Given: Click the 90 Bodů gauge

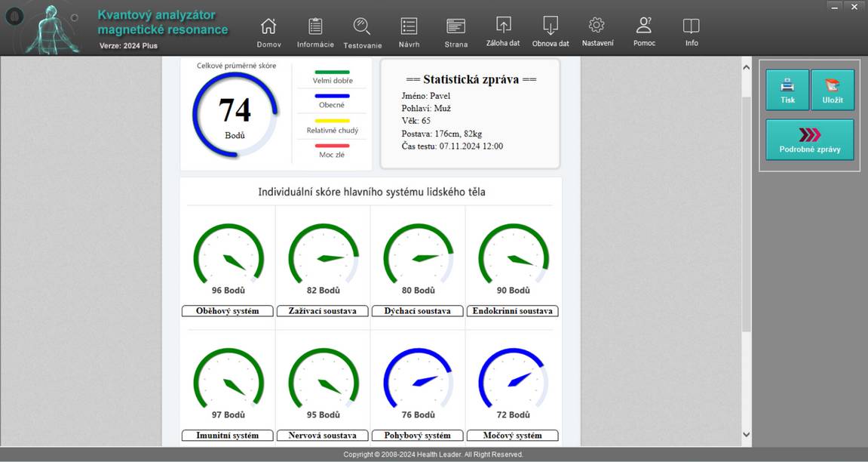Looking at the screenshot, I should click(x=513, y=258).
